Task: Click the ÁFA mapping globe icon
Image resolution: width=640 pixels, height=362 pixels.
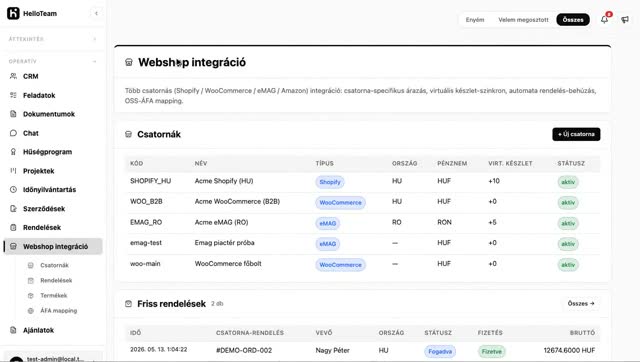Action: (31, 311)
